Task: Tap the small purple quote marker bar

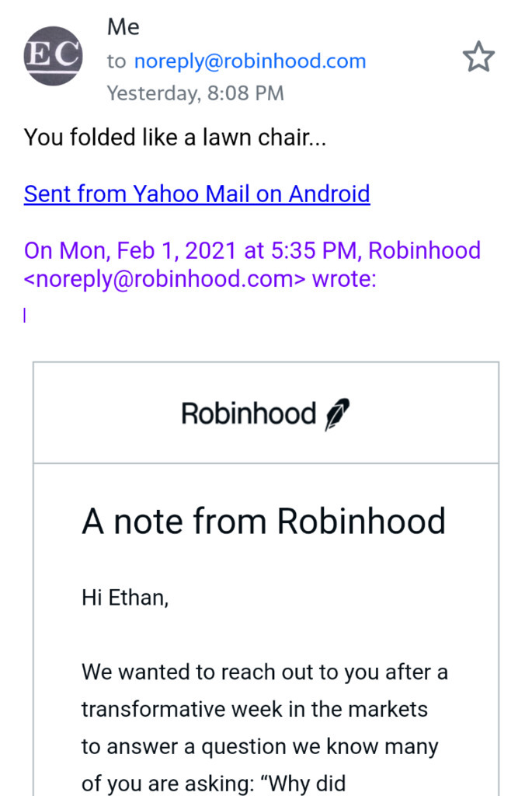Action: pos(25,316)
